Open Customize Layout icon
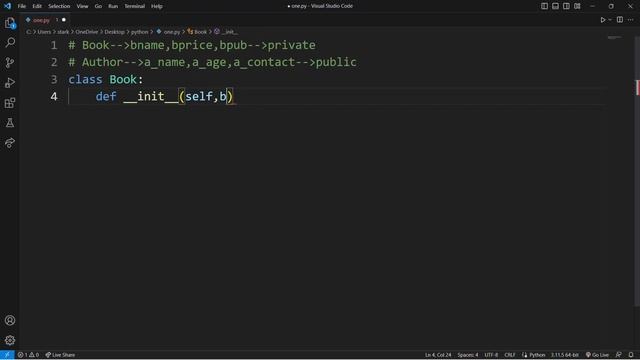Screen dimensions: 640x360 coord(577,6)
